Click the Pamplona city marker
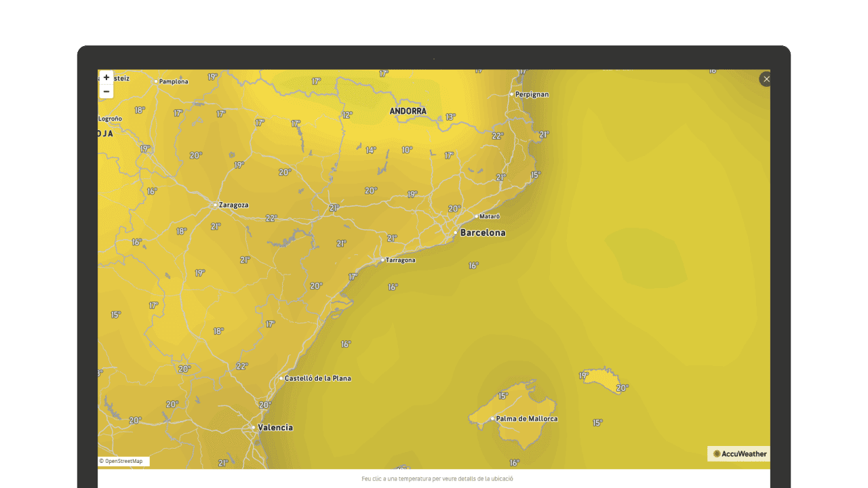The image size is (868, 488). coord(157,81)
